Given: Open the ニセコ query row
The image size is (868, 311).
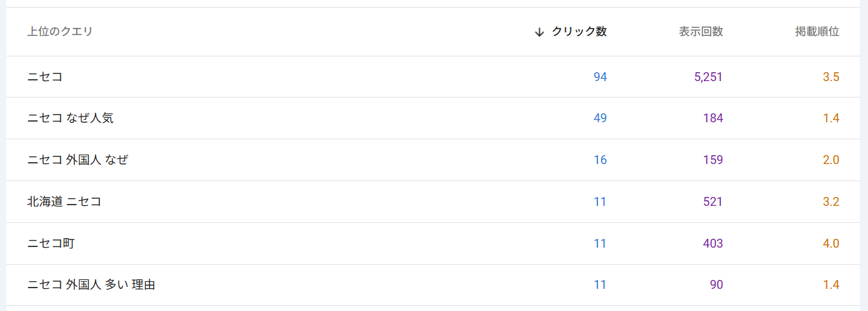Looking at the screenshot, I should pyautogui.click(x=45, y=77).
